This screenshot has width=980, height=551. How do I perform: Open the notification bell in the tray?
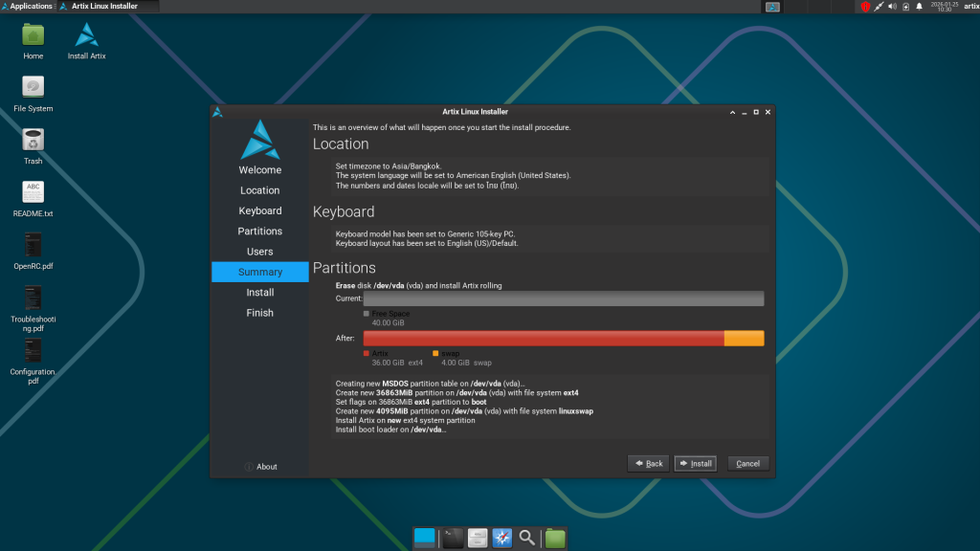point(919,7)
